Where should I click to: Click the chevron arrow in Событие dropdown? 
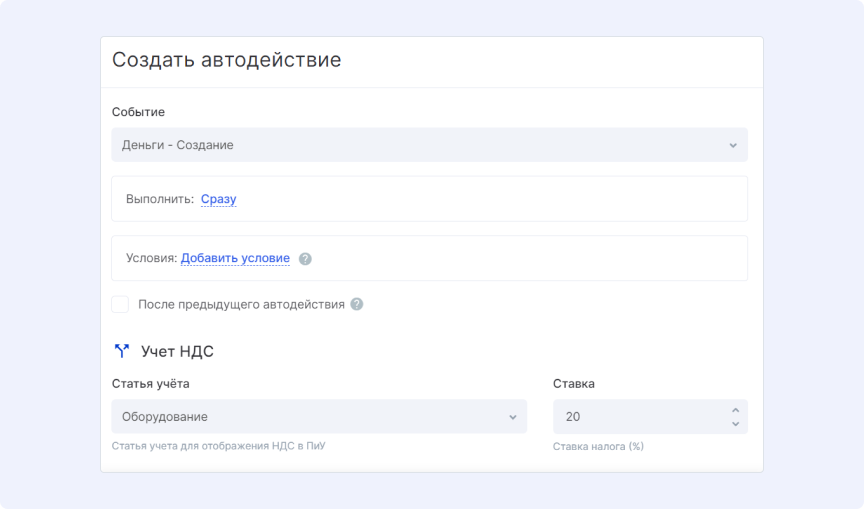click(732, 145)
